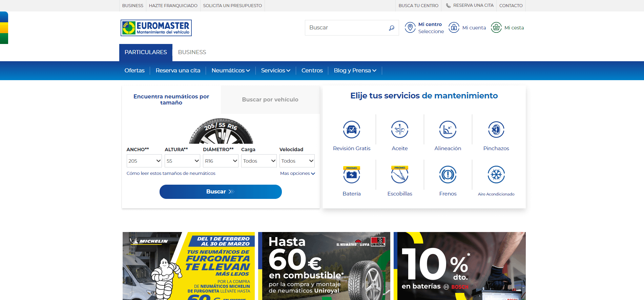Select the Pinchazos tyre icon
Image resolution: width=644 pixels, height=300 pixels.
[x=496, y=130]
